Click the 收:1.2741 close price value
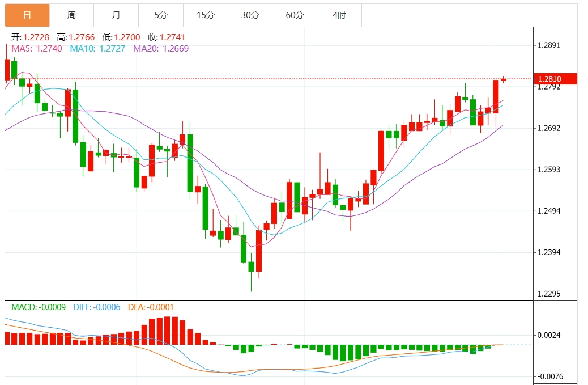The image size is (588, 385). [167, 37]
